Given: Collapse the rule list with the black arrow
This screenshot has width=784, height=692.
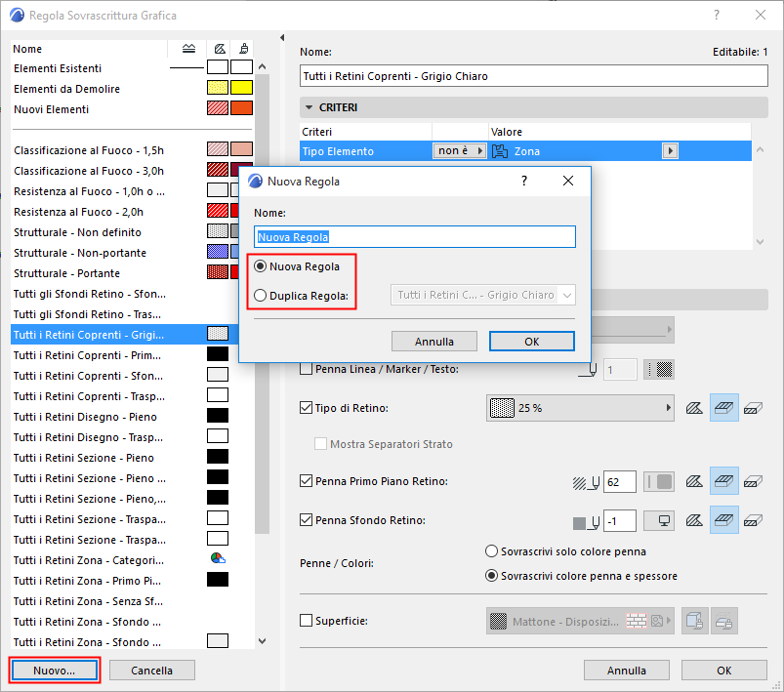Looking at the screenshot, I should [282, 37].
